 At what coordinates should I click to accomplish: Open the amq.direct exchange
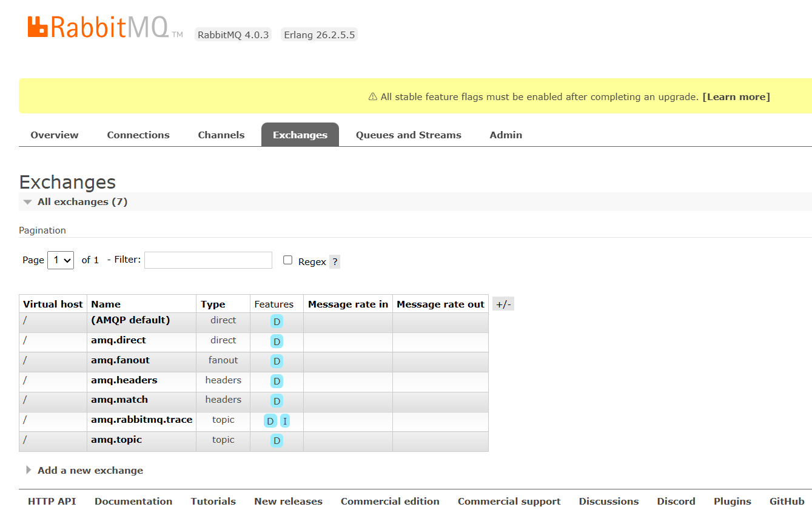click(x=118, y=340)
